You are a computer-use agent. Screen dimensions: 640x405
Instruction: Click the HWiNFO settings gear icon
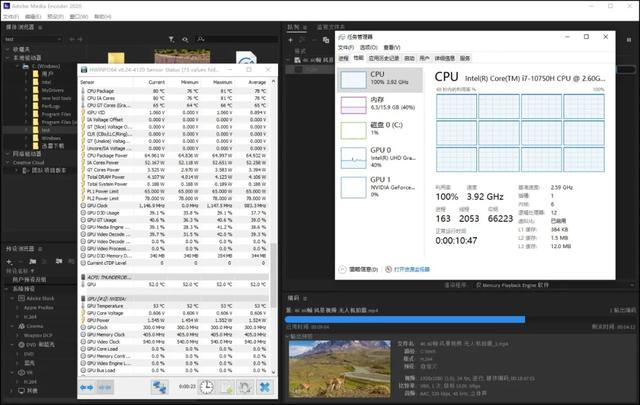tap(245, 386)
